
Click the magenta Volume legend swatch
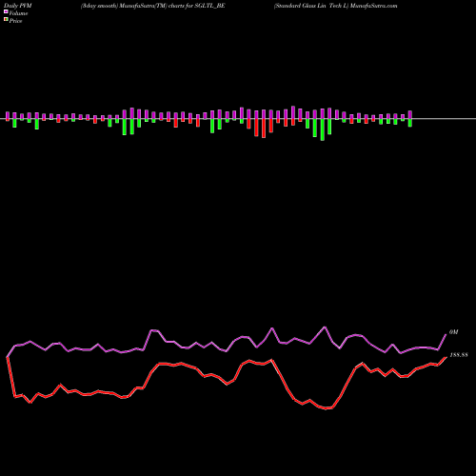click(6, 12)
